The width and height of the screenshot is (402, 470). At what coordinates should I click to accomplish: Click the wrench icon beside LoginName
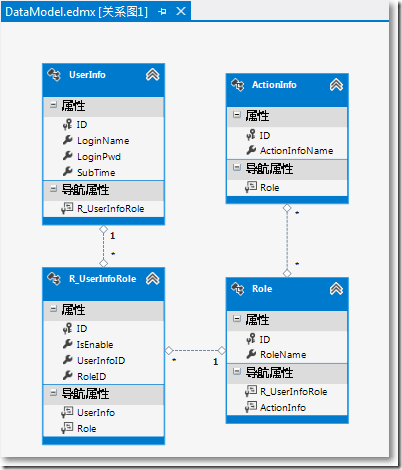click(68, 140)
